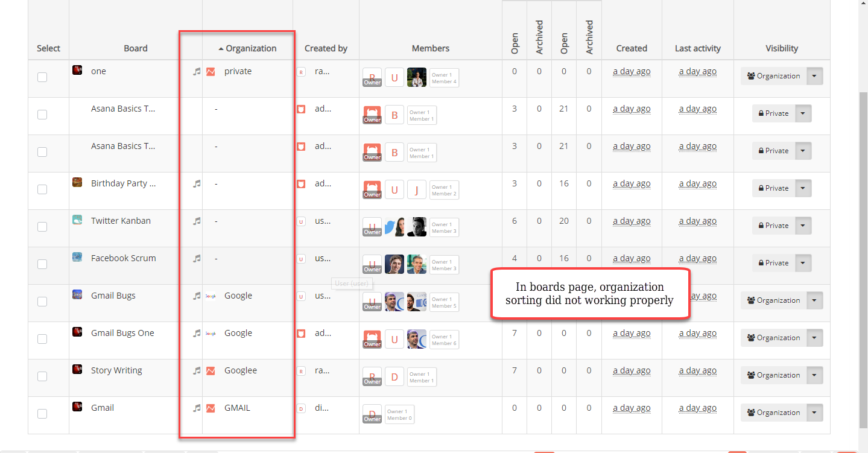Click member avatar "J" in Birthday Party row

tap(416, 189)
